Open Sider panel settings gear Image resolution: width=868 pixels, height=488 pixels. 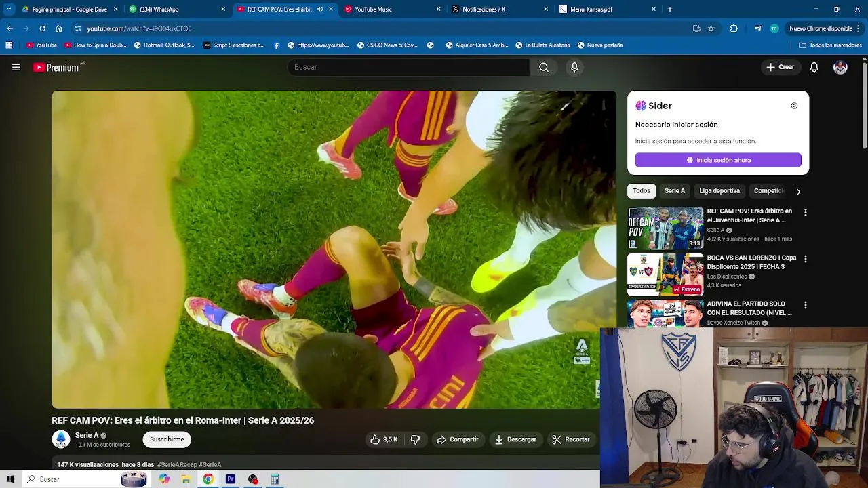(x=794, y=106)
